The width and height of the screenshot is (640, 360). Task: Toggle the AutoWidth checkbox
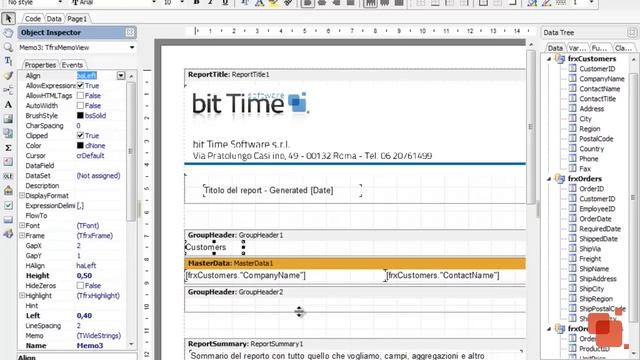tap(80, 106)
